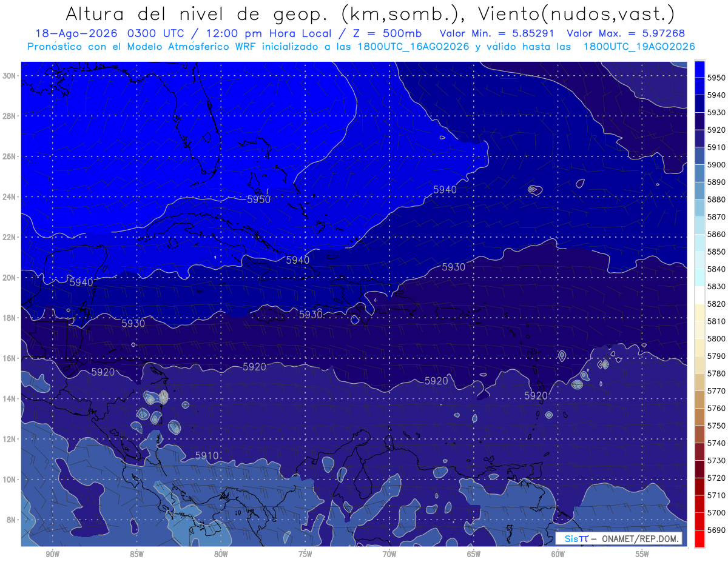Click the colorbar tick label 5710
The width and height of the screenshot is (728, 562).
coord(716,495)
